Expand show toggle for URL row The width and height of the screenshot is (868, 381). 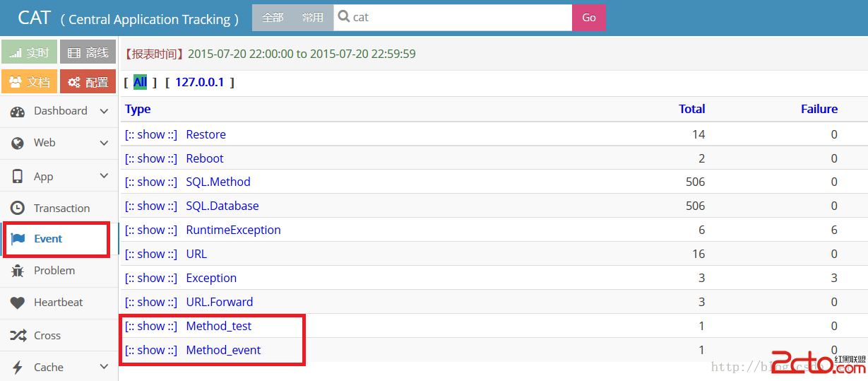(151, 254)
